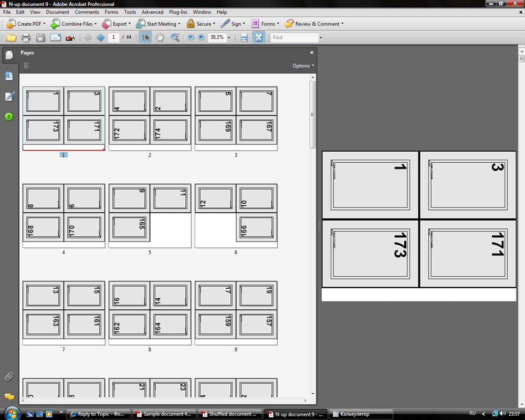Click the Pages panel vertical scrollbar thumb
This screenshot has width=525, height=420.
tap(312, 114)
